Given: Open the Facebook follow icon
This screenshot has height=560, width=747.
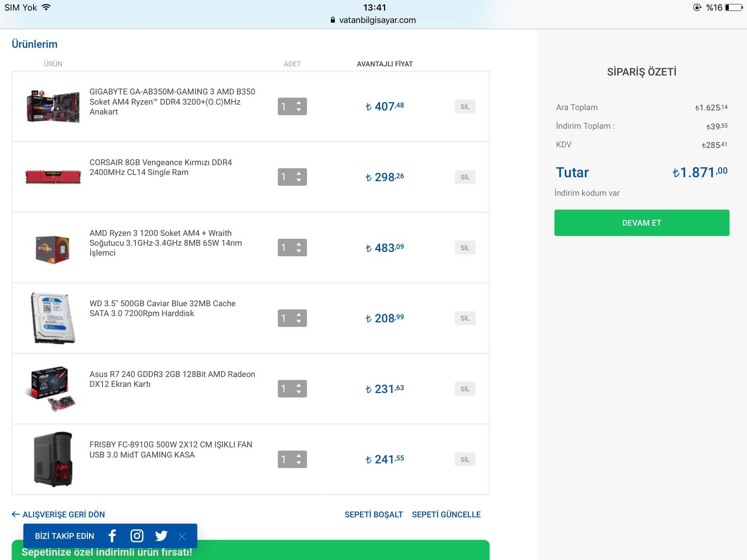Looking at the screenshot, I should pos(112,536).
